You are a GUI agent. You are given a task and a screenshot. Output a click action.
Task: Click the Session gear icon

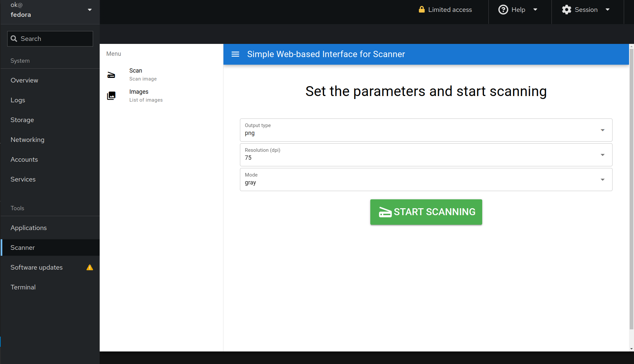[566, 10]
